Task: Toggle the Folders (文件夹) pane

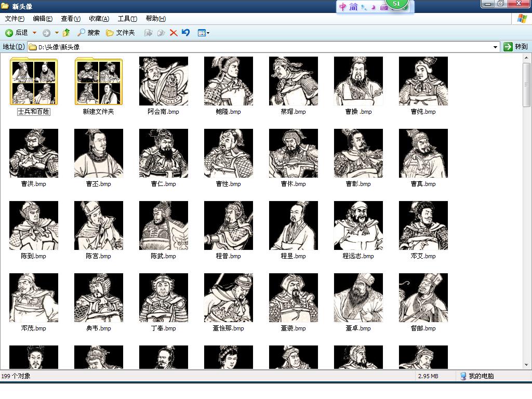Action: [x=120, y=33]
